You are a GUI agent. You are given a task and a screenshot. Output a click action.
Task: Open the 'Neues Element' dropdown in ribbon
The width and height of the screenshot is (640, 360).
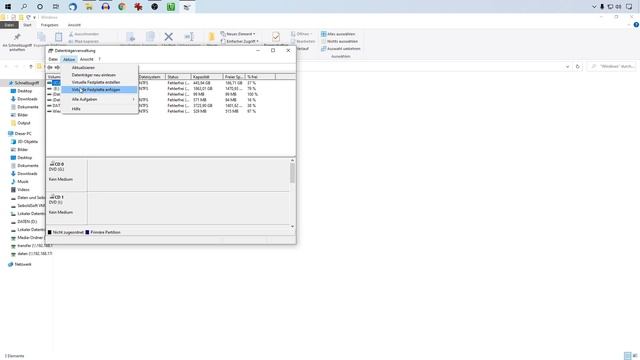[x=238, y=34]
